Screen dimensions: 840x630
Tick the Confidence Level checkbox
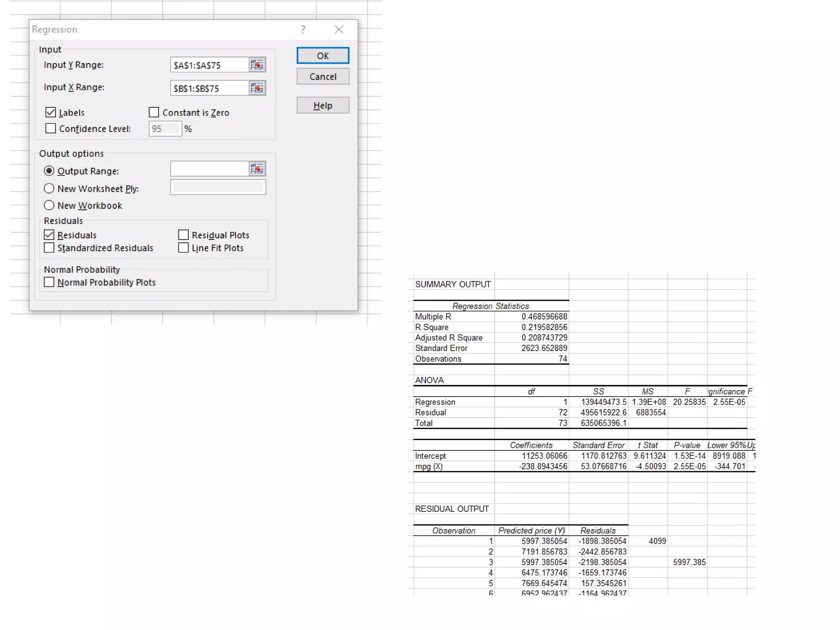(50, 128)
